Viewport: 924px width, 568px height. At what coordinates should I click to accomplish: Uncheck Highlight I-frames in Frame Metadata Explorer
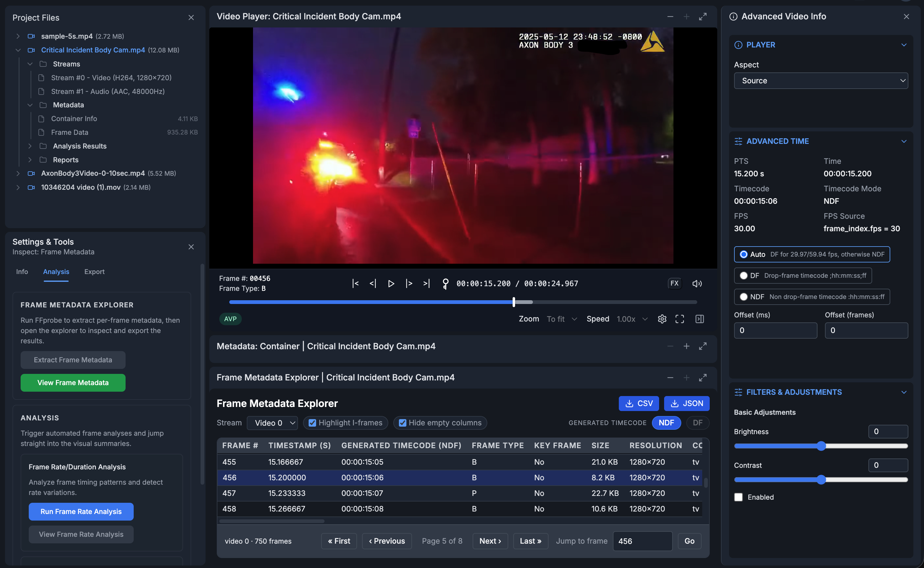pyautogui.click(x=312, y=423)
